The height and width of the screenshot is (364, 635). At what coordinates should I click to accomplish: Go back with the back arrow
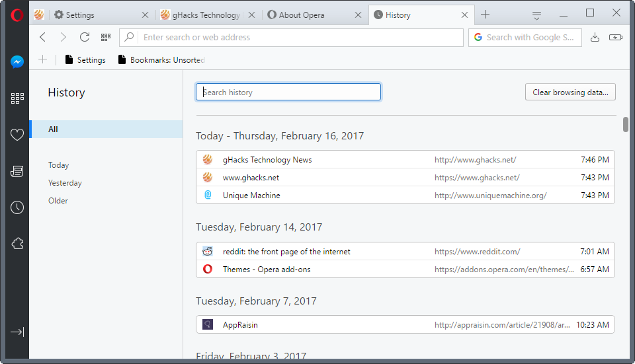(x=42, y=37)
